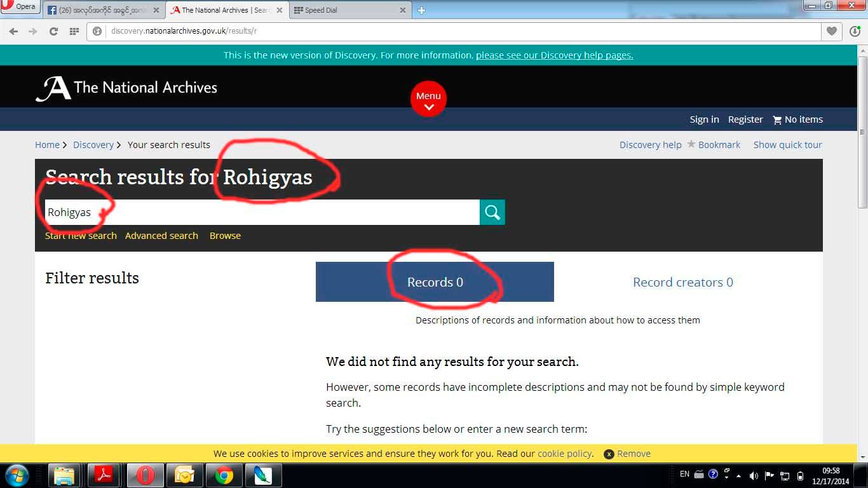Open the Opera main menu button
The height and width of the screenshot is (488, 868).
click(19, 7)
